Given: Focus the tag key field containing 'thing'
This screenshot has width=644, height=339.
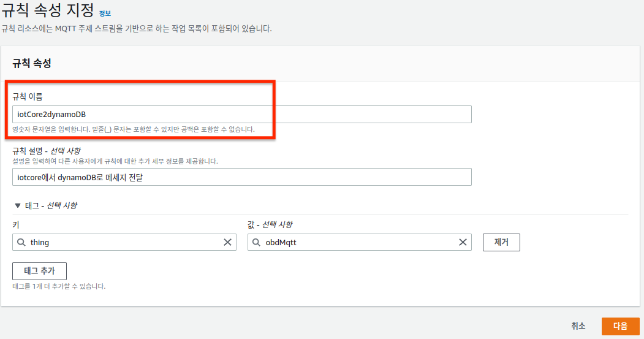Looking at the screenshot, I should 124,242.
